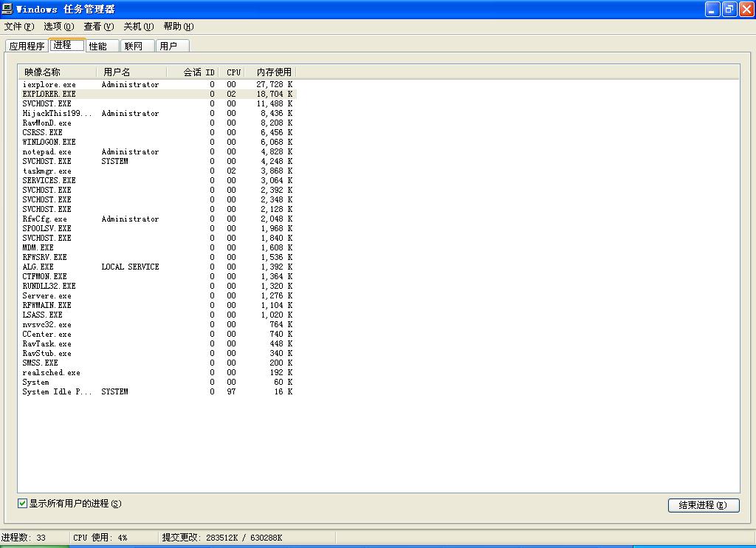756x548 pixels.
Task: Switch to the 用户 tab
Action: click(x=173, y=47)
